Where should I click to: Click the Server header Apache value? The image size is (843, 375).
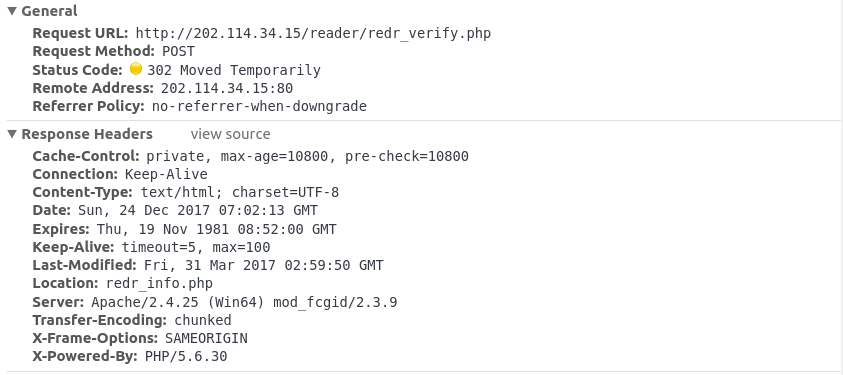(x=244, y=302)
